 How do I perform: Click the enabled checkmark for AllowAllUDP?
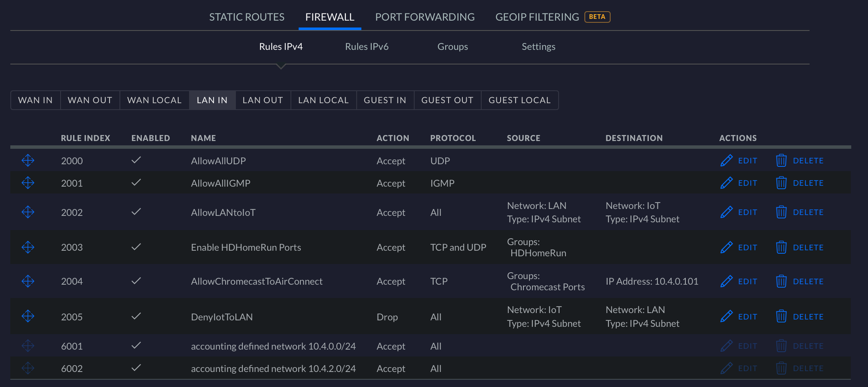coord(136,160)
